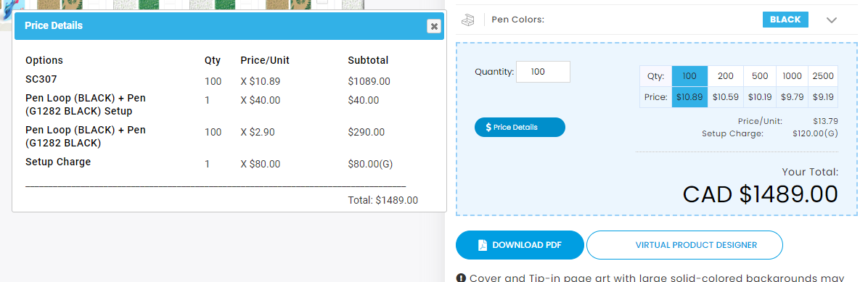Click the exclamation warning icon

click(461, 278)
